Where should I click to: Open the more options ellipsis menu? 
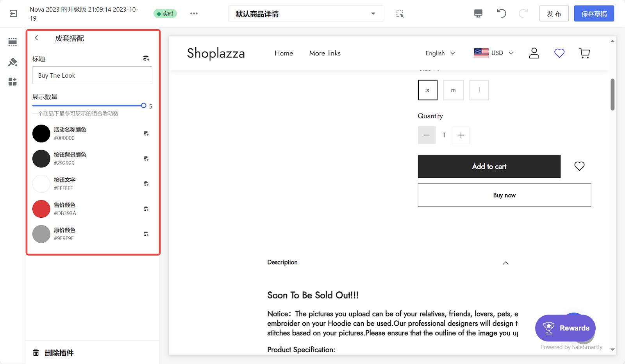click(x=194, y=14)
